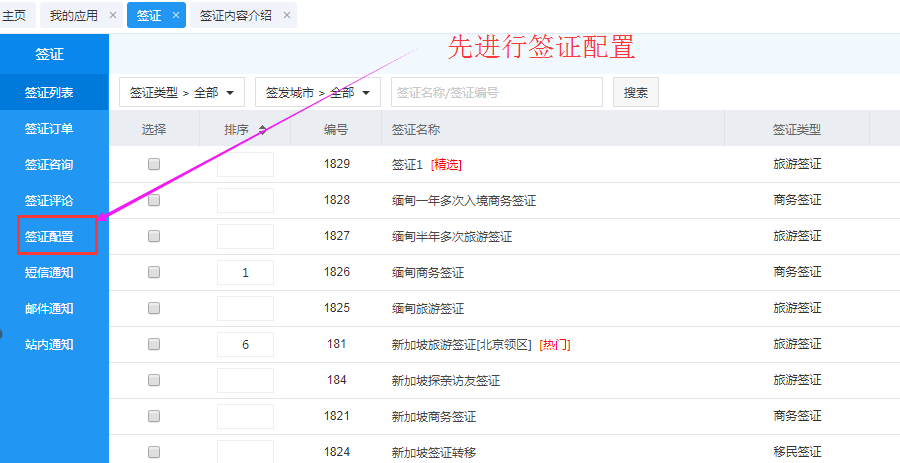Open 短信通知 settings in the sidebar
This screenshot has width=900, height=463.
pos(49,272)
